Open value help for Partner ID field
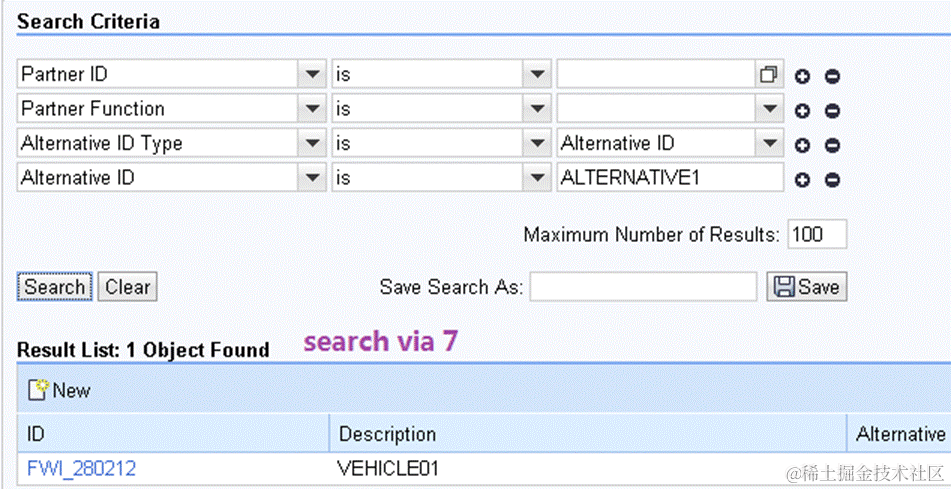 point(769,75)
